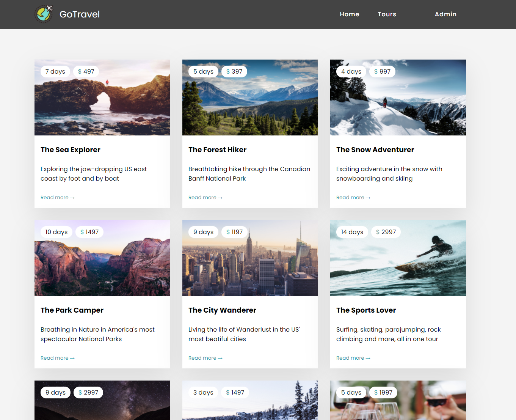Viewport: 516px width, 420px height.
Task: Click the $ 1197 price badge
Action: [234, 232]
